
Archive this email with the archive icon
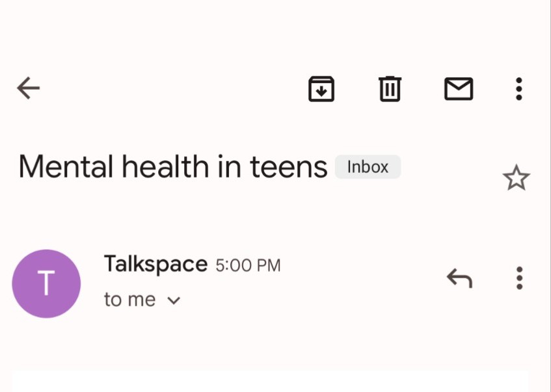point(321,89)
